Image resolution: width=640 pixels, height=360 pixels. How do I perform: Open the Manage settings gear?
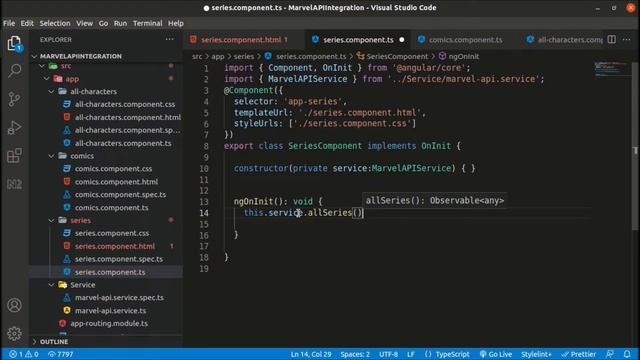coord(14,333)
